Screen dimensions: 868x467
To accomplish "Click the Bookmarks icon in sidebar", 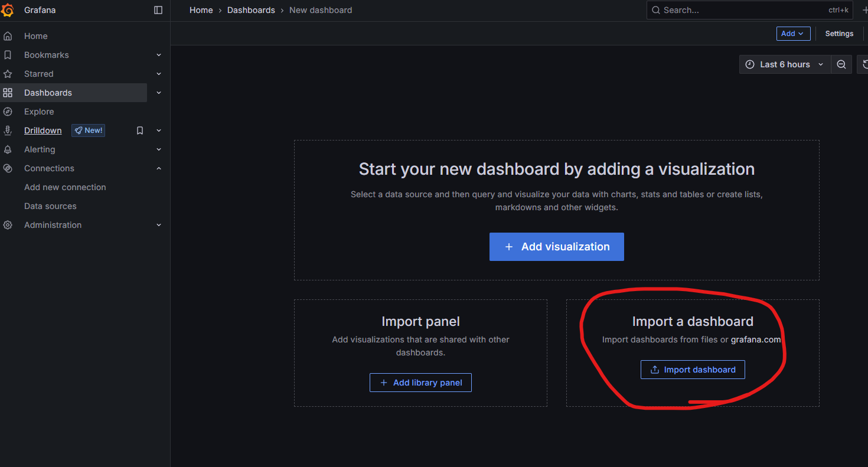I will click(x=8, y=55).
